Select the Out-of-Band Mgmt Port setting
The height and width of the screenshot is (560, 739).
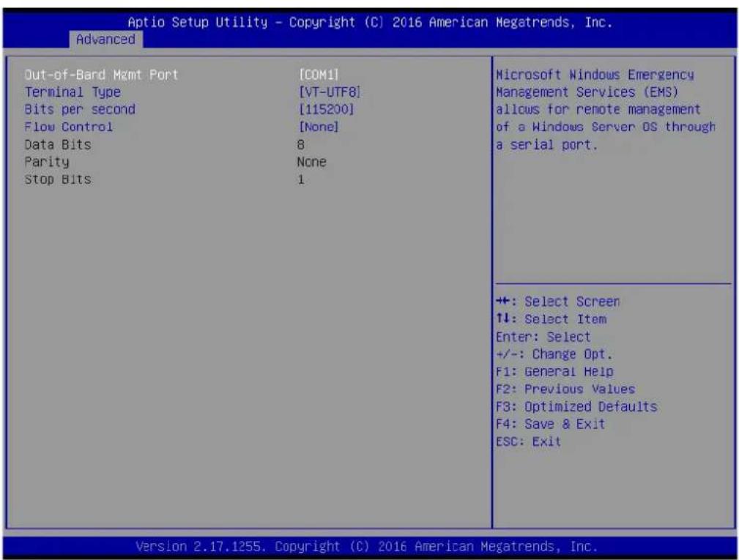[101, 75]
